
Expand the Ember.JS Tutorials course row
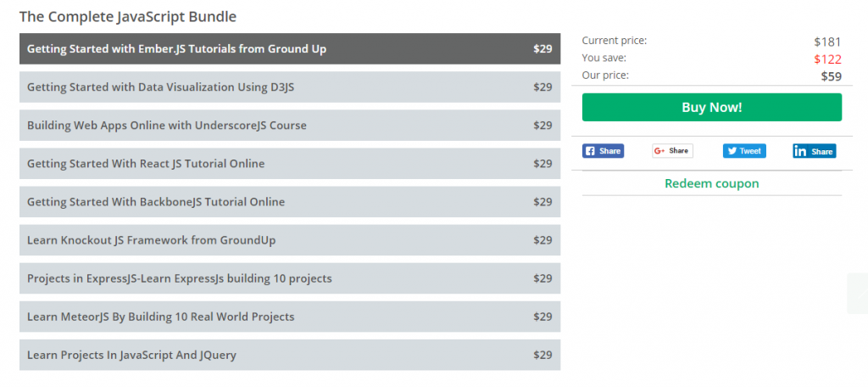pyautogui.click(x=290, y=48)
